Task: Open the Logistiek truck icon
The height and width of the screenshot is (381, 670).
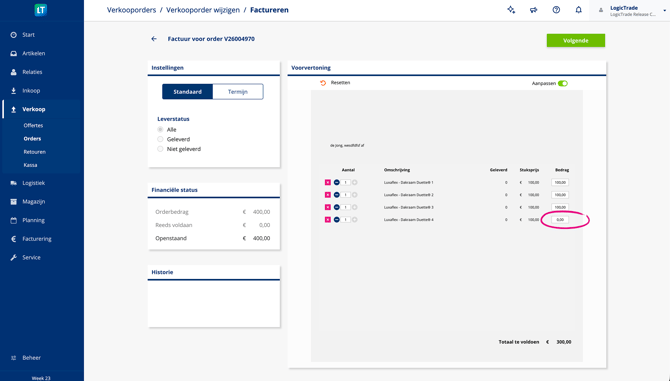Action: [14, 183]
